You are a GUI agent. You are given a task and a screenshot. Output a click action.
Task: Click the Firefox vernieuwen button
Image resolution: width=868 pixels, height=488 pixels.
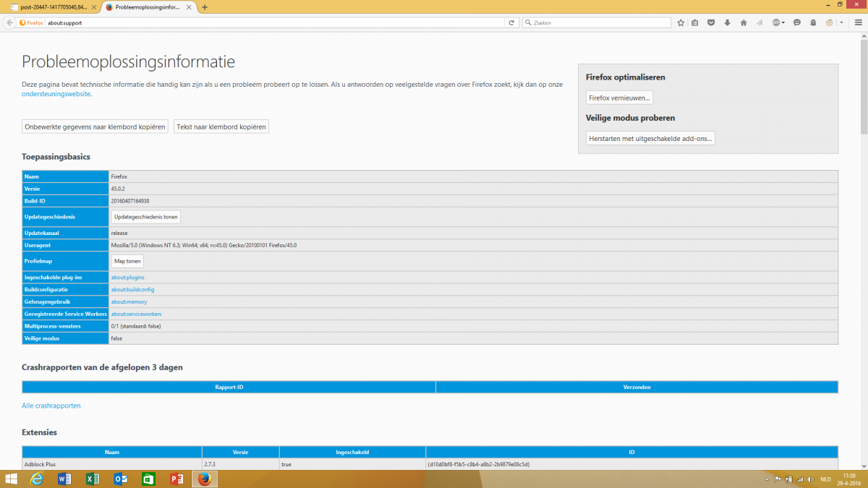pos(620,98)
